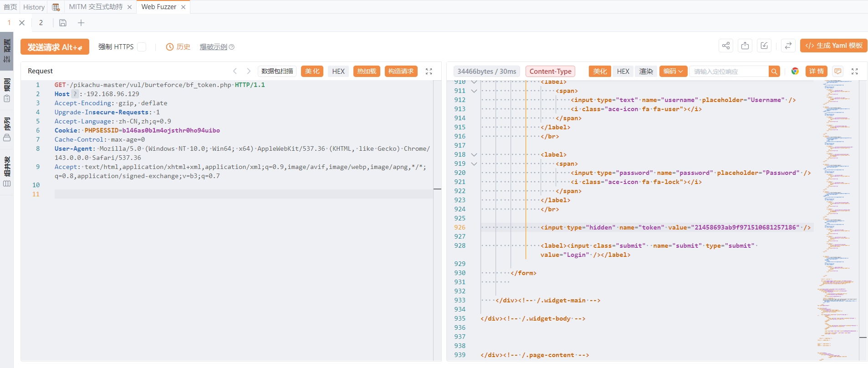Toggle HEX view in response panel
Viewport: 868px width, 368px height.
click(x=623, y=71)
